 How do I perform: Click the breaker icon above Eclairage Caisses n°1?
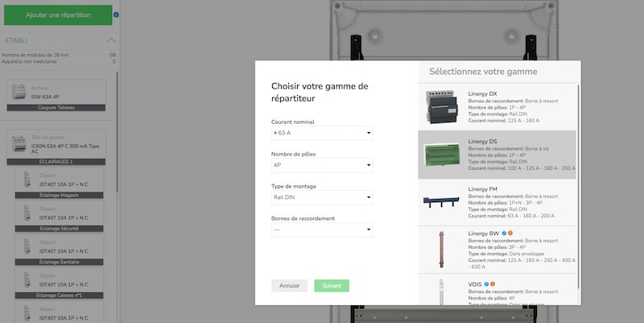[27, 280]
